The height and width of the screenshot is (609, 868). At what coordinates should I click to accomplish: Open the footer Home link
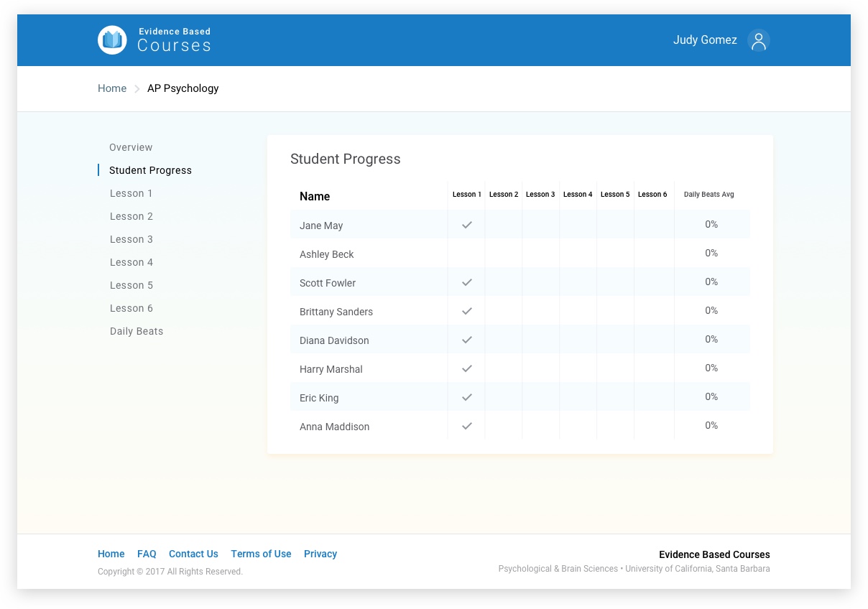111,554
